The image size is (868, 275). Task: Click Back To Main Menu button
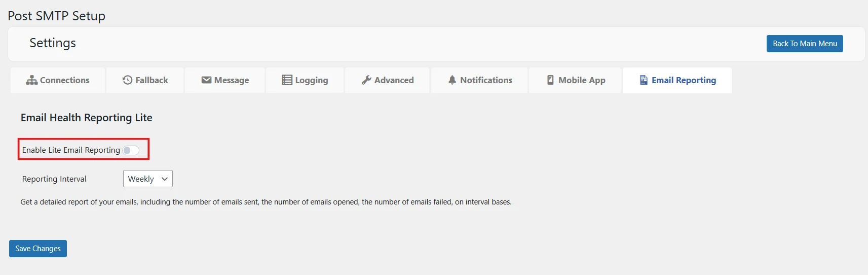coord(805,44)
